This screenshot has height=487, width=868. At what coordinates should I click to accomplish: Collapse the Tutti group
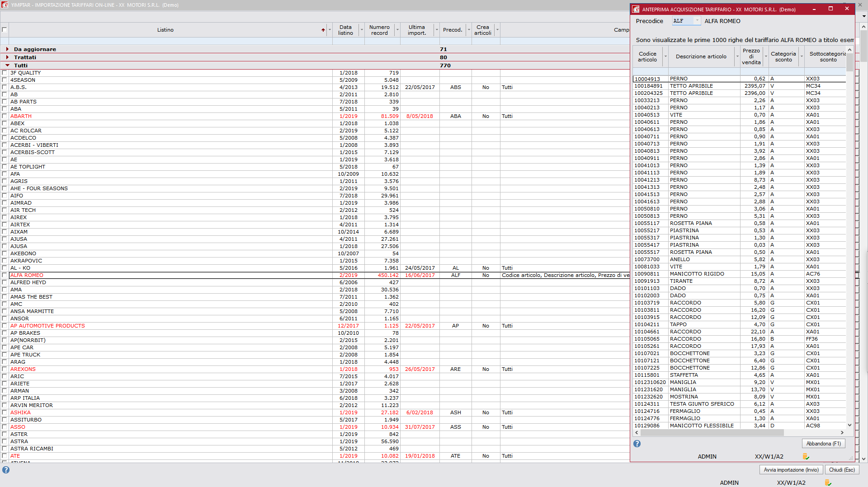(x=7, y=66)
